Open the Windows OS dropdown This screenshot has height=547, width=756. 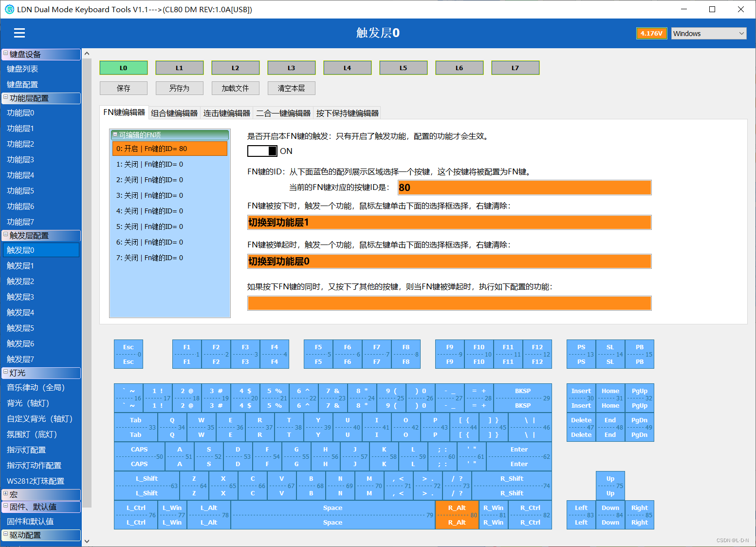click(x=709, y=33)
